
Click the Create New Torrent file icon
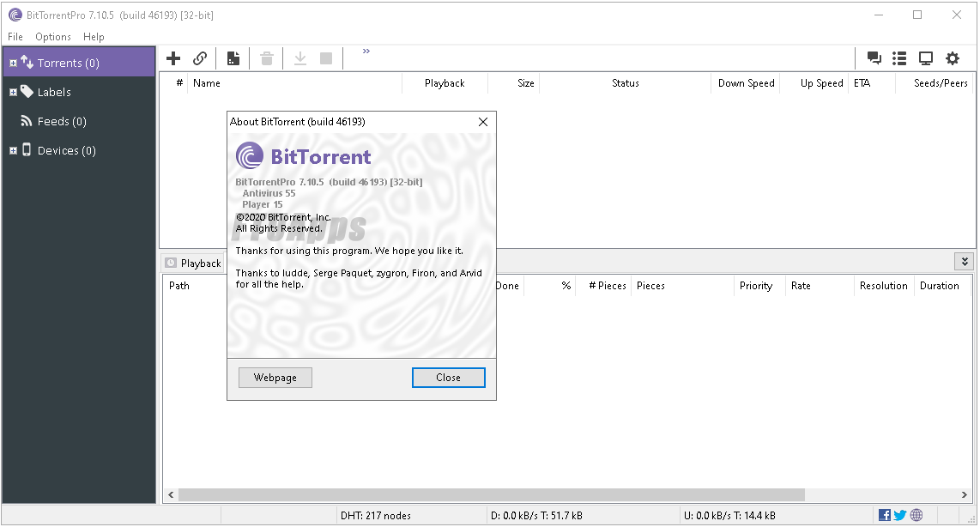233,58
